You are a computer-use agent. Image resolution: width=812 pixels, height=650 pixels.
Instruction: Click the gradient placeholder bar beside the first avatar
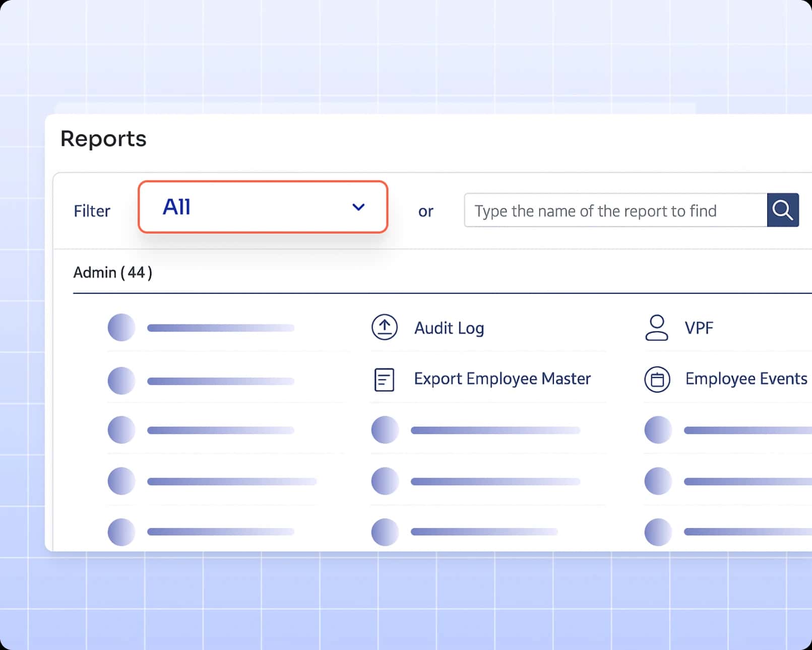[220, 328]
